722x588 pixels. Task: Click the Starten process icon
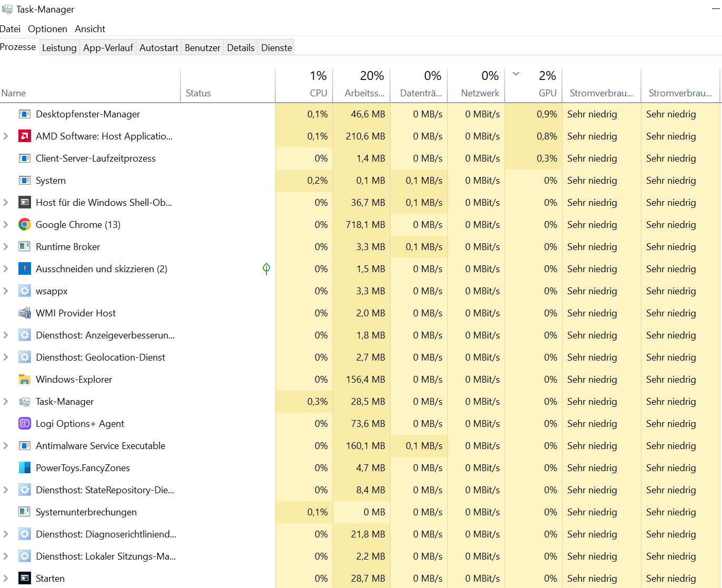(x=24, y=578)
